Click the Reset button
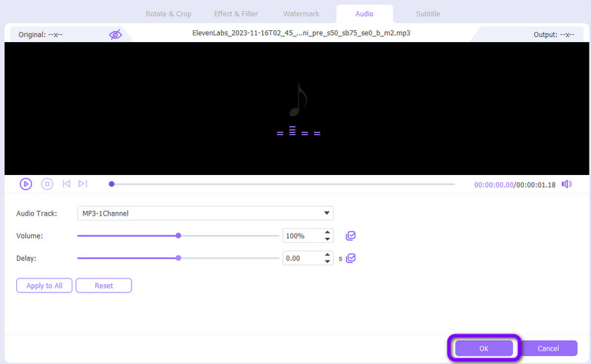The image size is (591, 364). click(103, 286)
